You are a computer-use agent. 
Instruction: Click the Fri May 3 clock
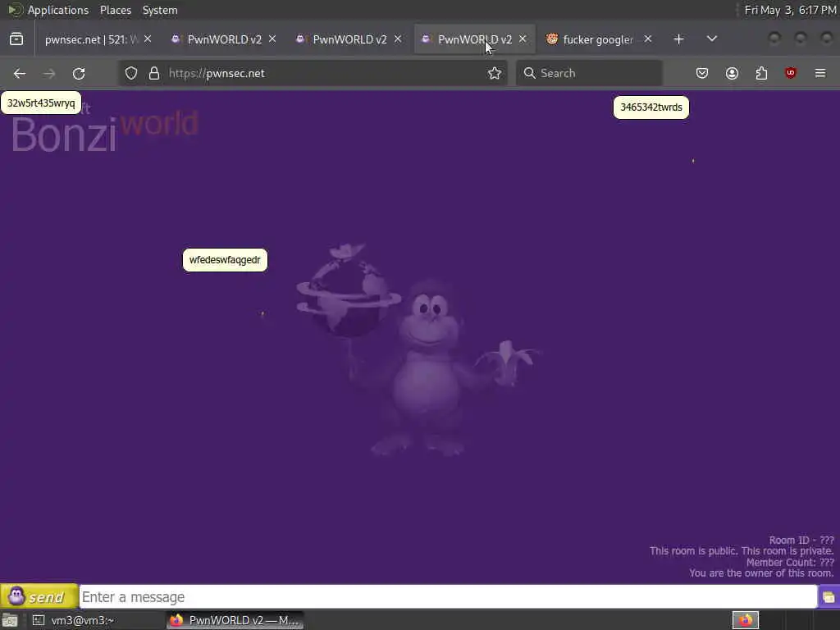point(790,10)
